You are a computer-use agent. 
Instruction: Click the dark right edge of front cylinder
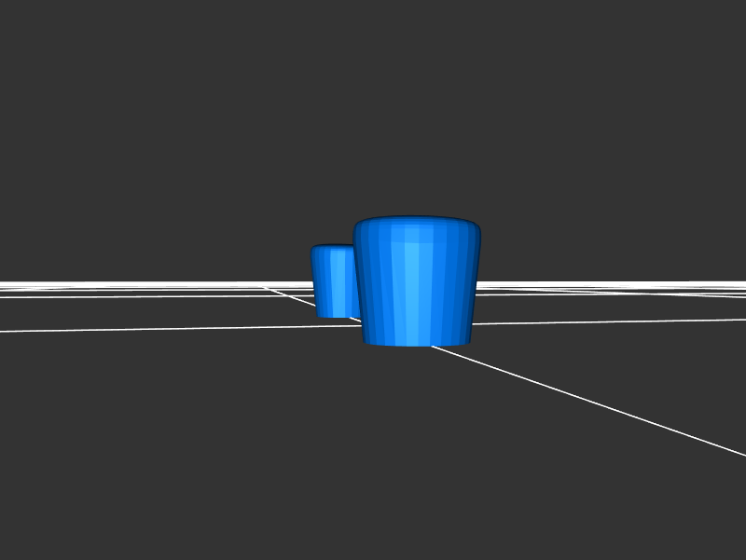(473, 280)
